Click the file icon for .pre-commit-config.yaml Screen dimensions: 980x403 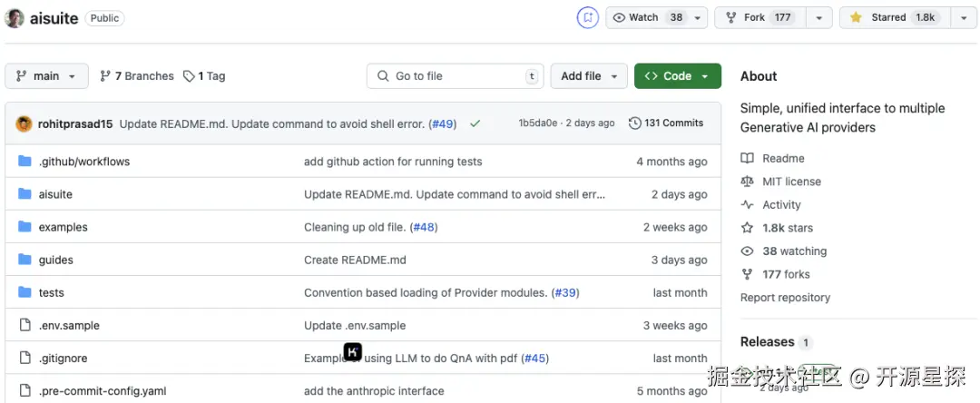pyautogui.click(x=24, y=391)
